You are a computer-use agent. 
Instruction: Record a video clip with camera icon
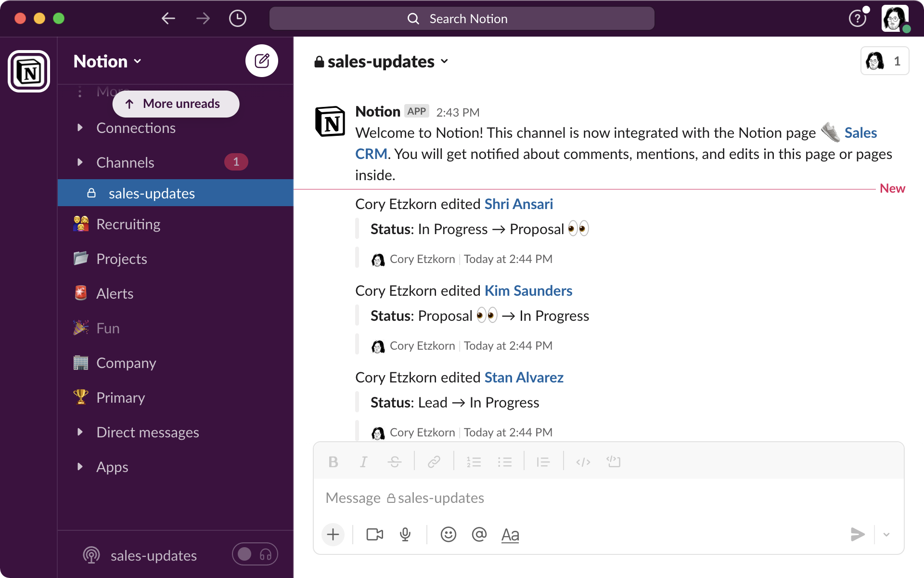374,534
